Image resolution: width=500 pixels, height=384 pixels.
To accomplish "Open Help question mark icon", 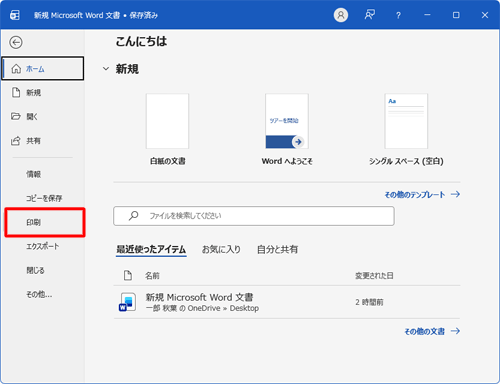I will (398, 15).
